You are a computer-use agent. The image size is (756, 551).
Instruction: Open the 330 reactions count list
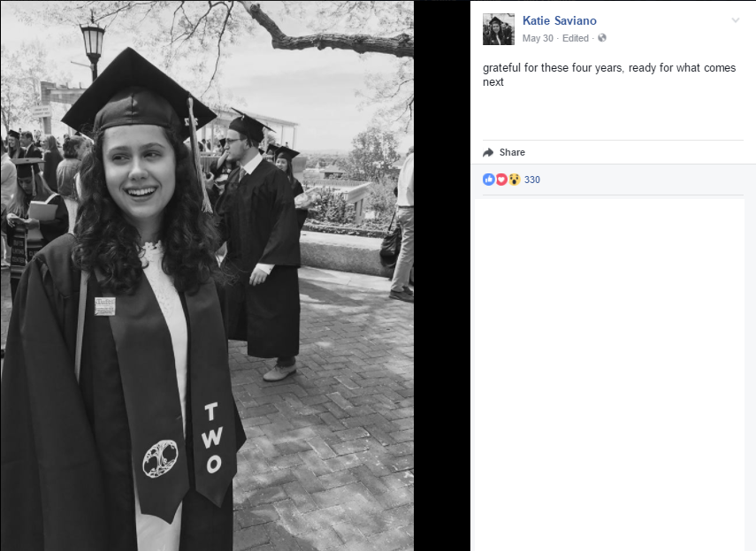click(x=532, y=180)
